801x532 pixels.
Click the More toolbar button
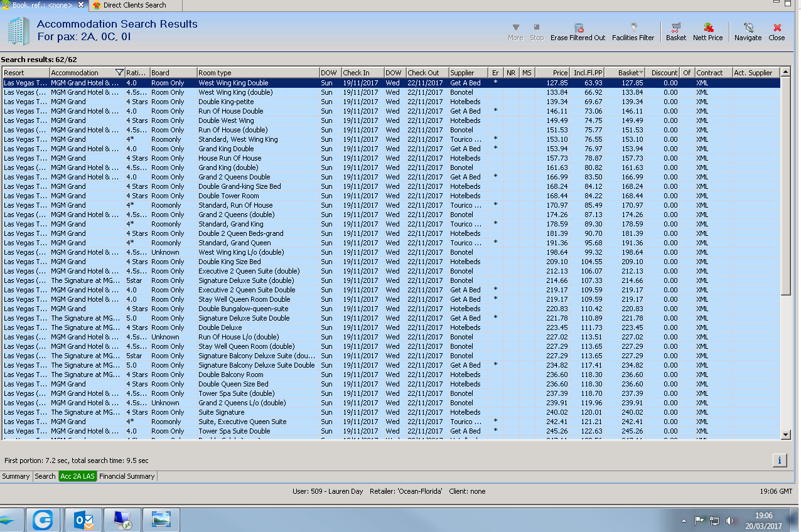click(x=515, y=32)
